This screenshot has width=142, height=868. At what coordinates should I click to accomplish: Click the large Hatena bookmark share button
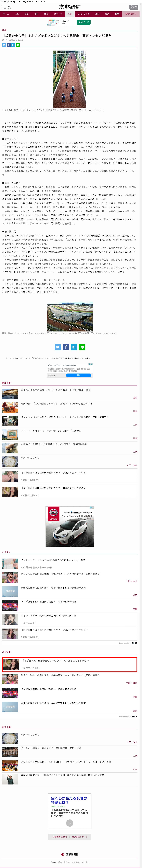click(74, 347)
